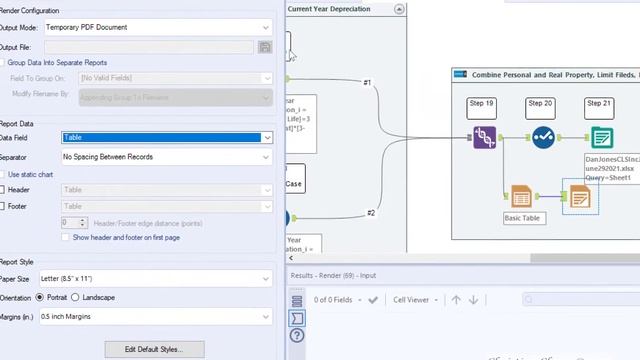Enable Group Data Into Separate Reports

[2, 62]
